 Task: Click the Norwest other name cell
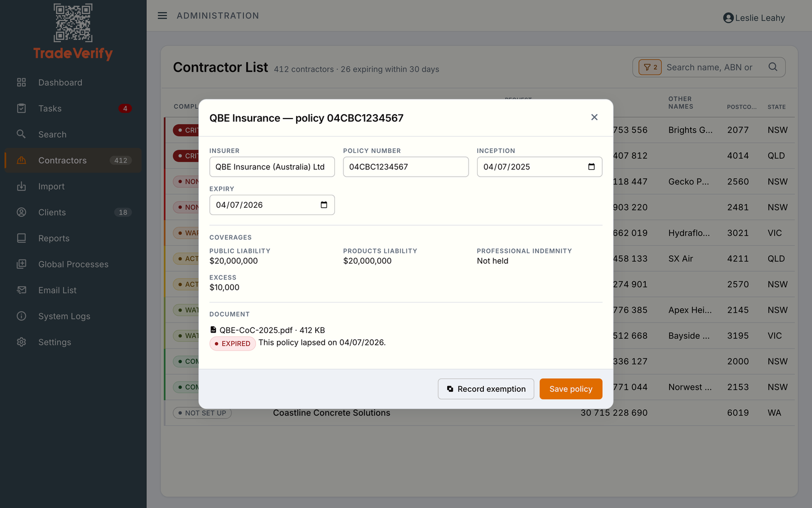tap(690, 387)
